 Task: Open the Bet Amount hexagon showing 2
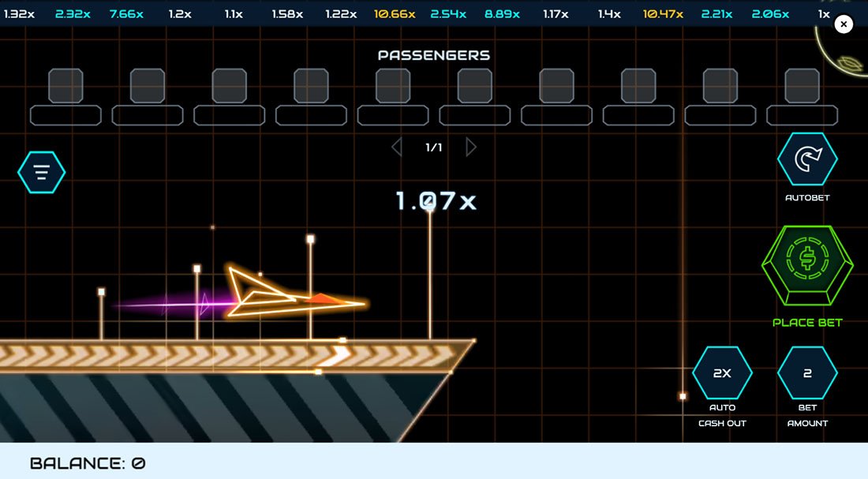(807, 372)
